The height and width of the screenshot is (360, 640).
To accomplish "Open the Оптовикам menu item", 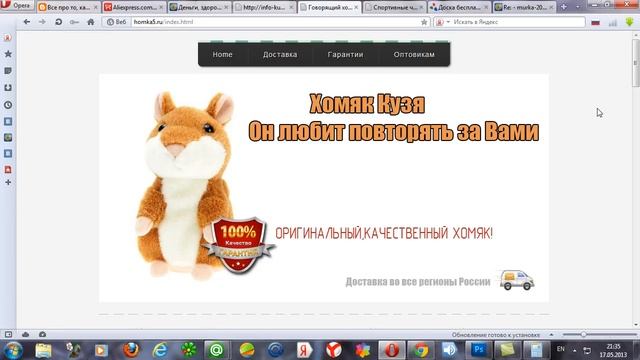I will click(x=414, y=54).
